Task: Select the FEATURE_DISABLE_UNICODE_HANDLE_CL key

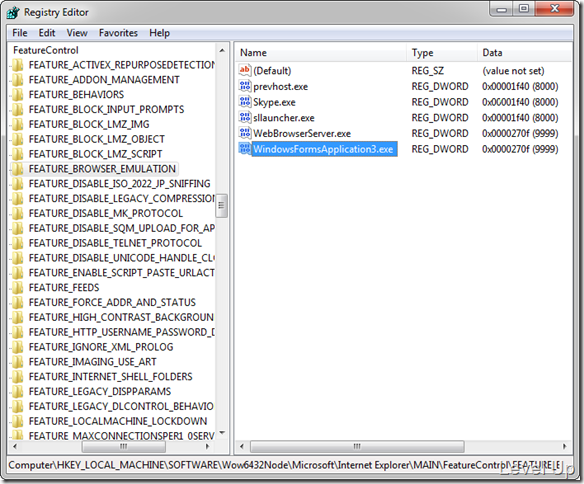Action: click(x=122, y=258)
